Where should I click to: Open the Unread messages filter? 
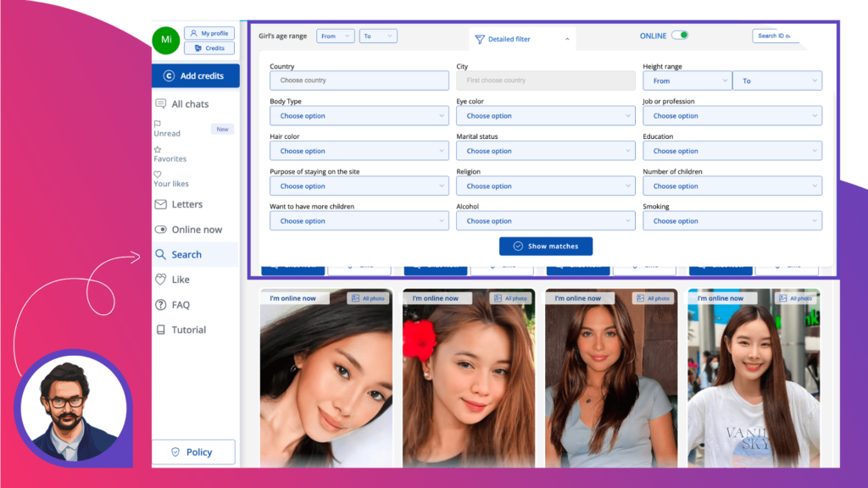coord(167,133)
